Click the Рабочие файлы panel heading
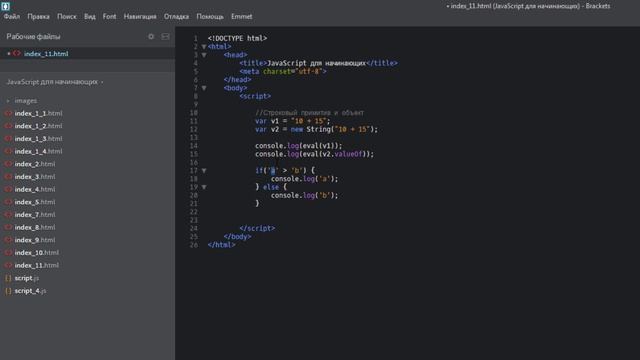Viewport: 640px width, 360px height. pos(33,36)
